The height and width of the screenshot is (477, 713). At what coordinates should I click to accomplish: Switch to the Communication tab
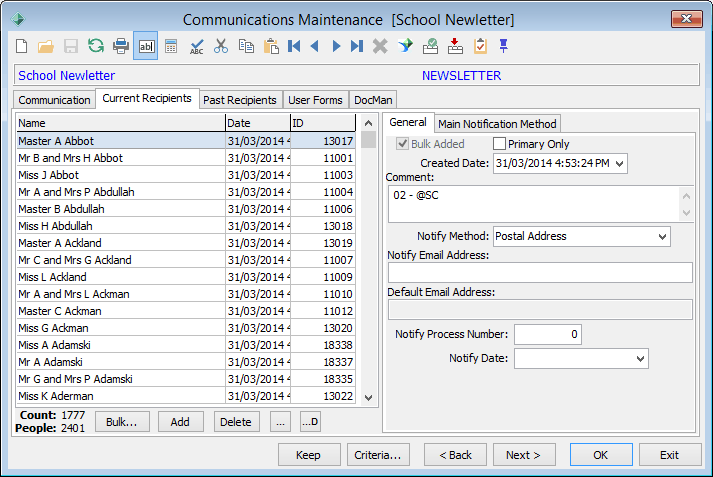[54, 100]
